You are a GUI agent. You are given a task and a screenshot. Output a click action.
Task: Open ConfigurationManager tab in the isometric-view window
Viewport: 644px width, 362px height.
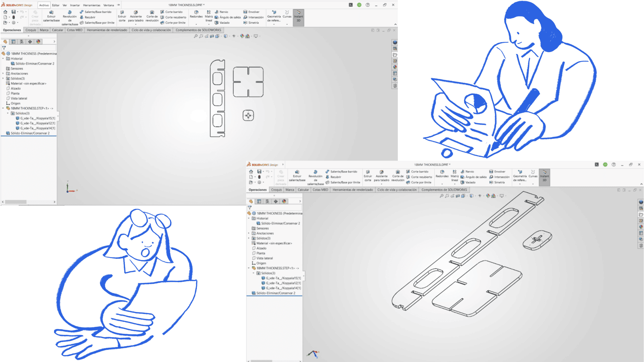pos(267,201)
